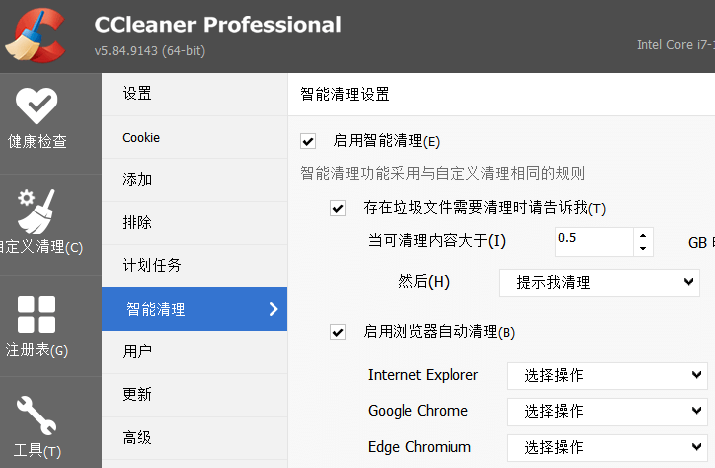
Task: Select 高级 in the options menu
Action: [x=194, y=437]
